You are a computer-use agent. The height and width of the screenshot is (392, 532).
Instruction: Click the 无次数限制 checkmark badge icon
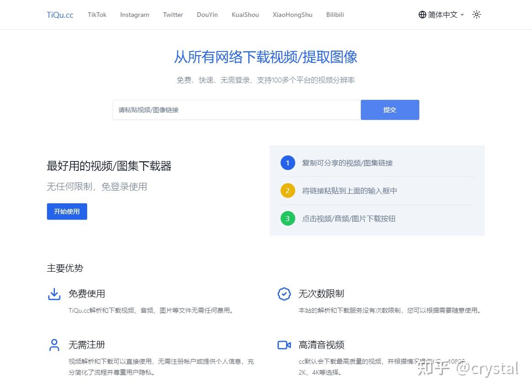pyautogui.click(x=284, y=294)
